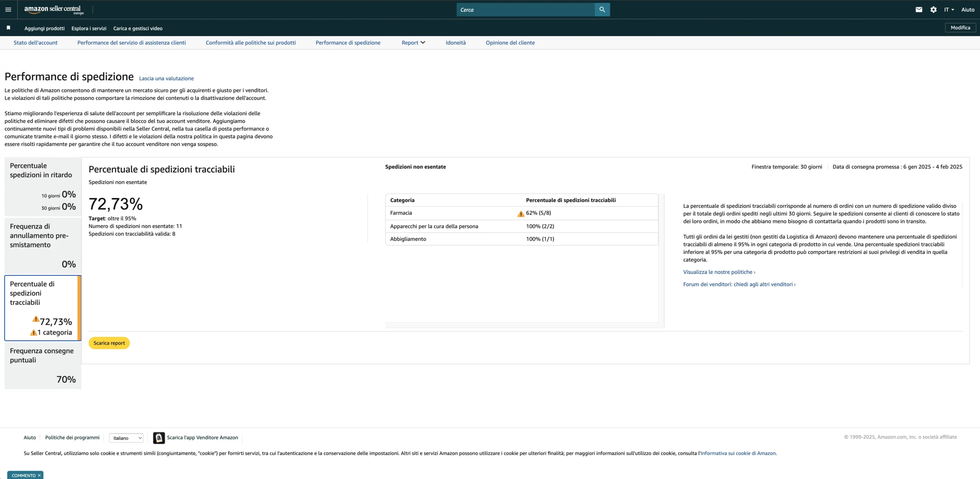Click the 62% (5/8) value
The width and height of the screenshot is (980, 479).
[x=538, y=213]
